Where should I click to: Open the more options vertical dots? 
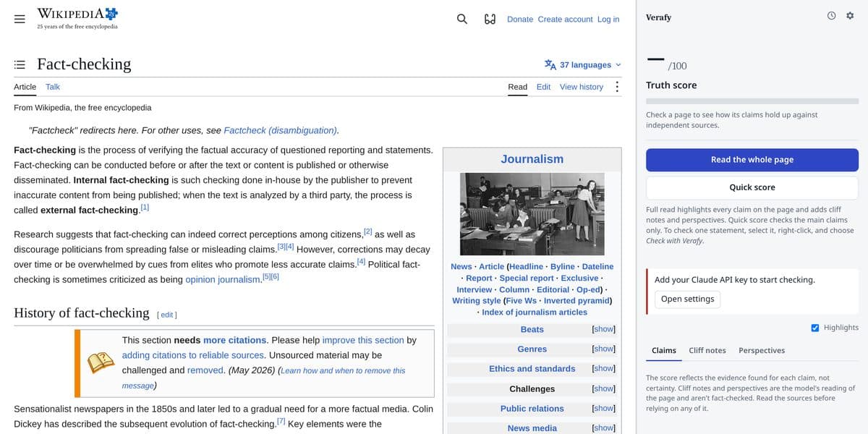(617, 87)
